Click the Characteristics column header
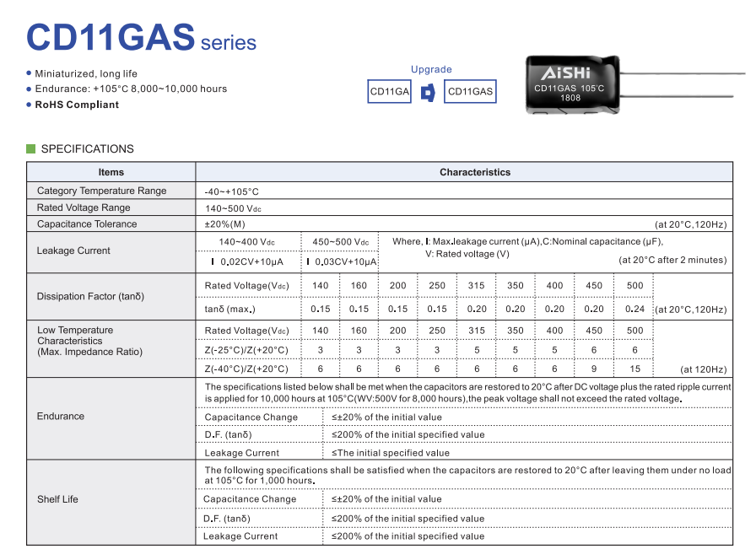756x560 pixels. tap(474, 172)
